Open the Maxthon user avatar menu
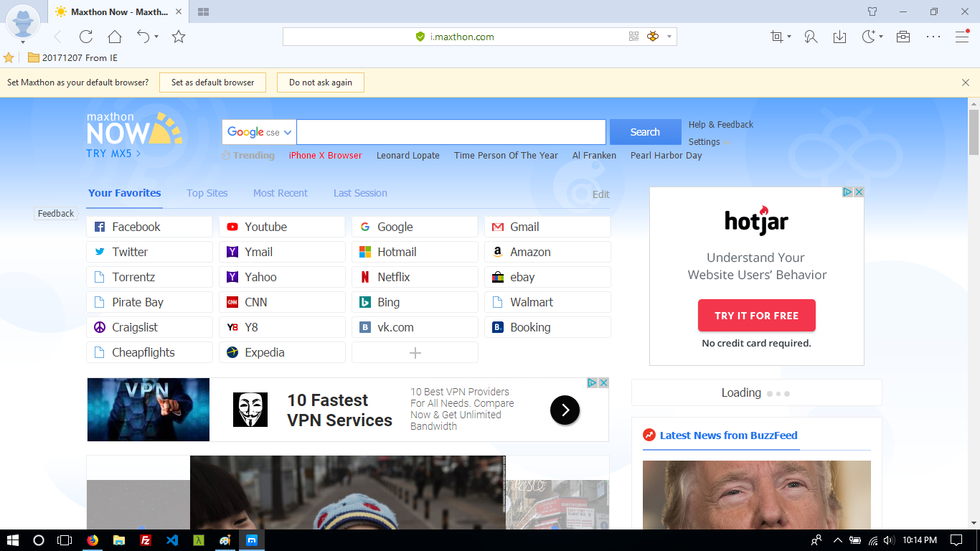 tap(23, 23)
